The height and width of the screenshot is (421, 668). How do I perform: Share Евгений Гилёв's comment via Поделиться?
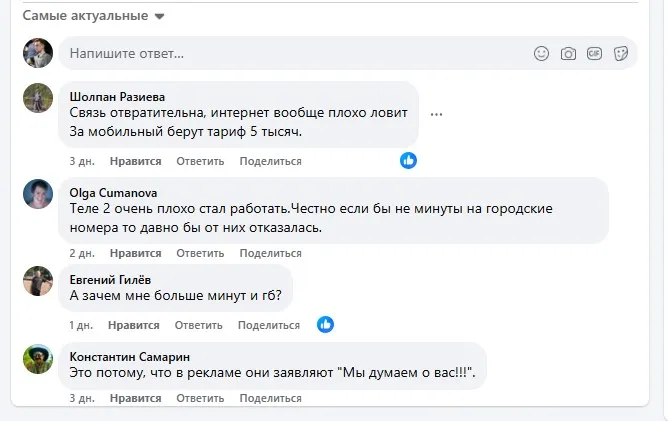click(270, 325)
